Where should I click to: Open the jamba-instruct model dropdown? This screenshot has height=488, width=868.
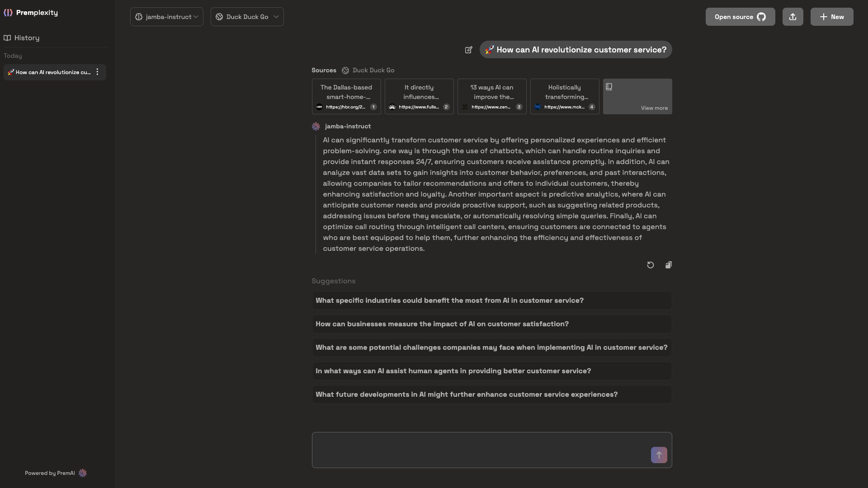166,17
